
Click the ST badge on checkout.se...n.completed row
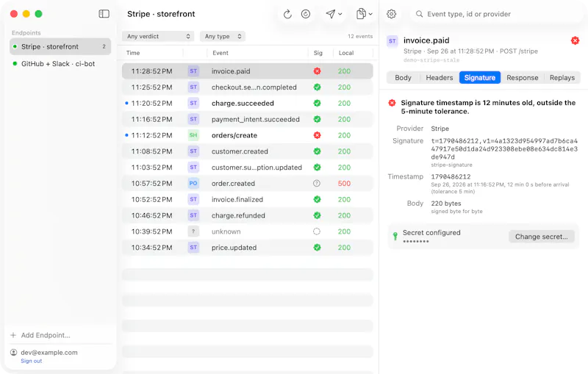click(x=193, y=87)
